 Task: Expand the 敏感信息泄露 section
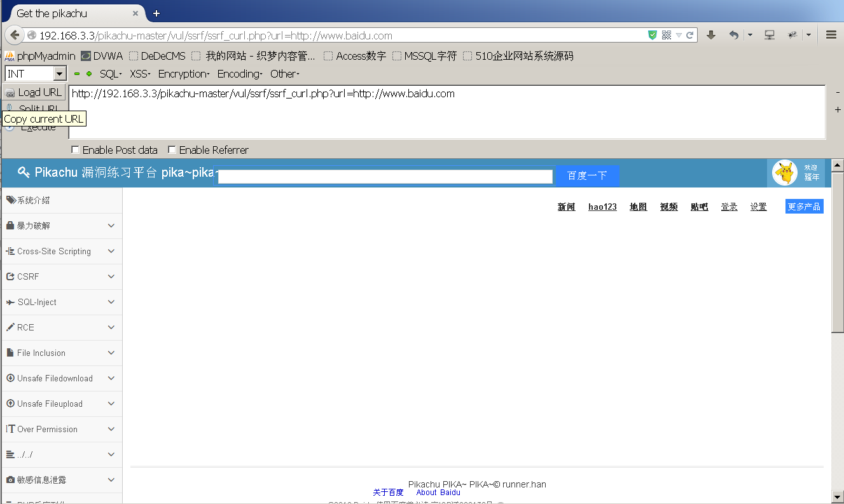coord(62,480)
